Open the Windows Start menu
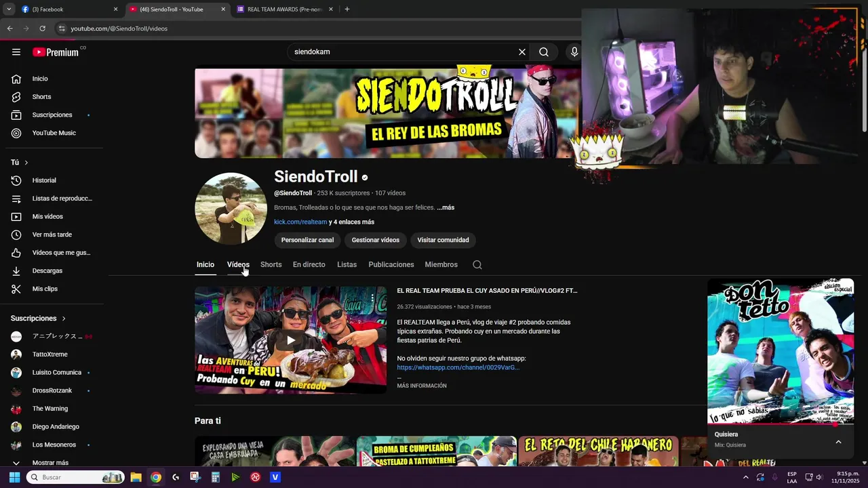Viewport: 868px width, 488px height. pos(14,477)
